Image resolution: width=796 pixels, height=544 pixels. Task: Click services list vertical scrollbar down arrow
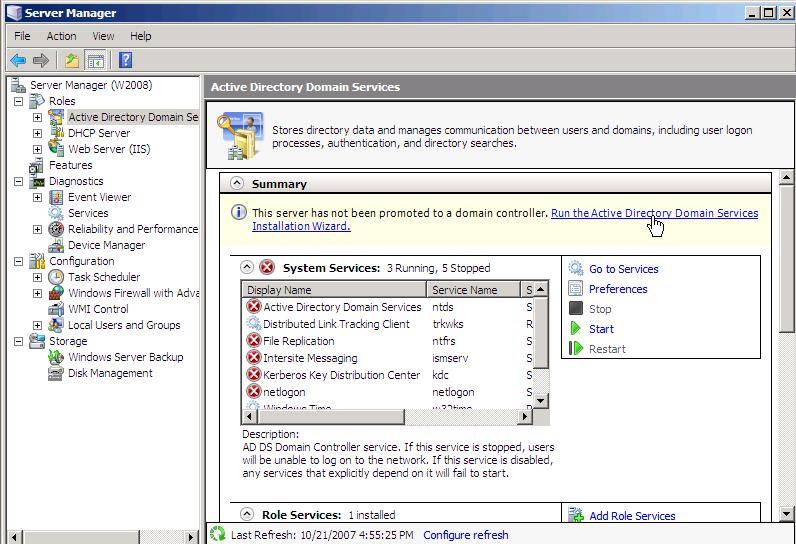click(x=541, y=400)
